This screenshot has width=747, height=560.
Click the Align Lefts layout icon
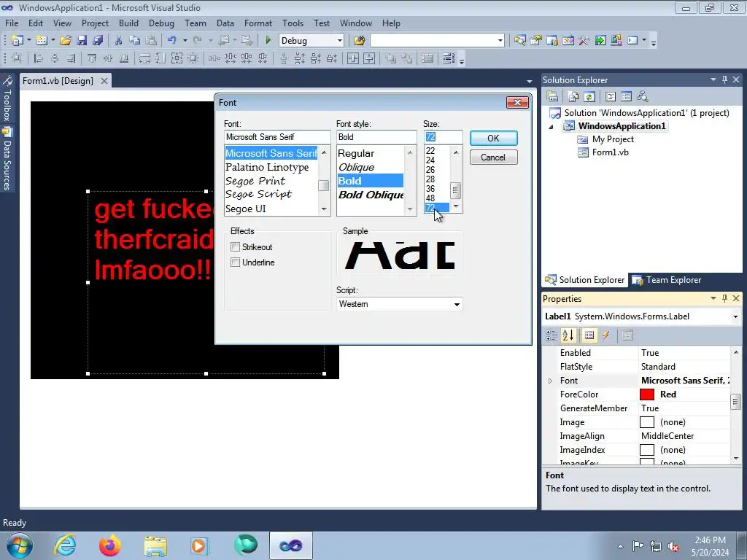(x=39, y=58)
